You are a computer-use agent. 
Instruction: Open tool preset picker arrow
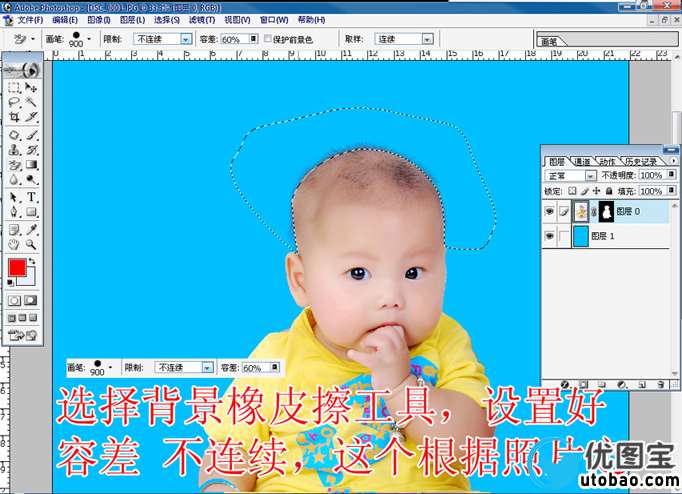[x=33, y=39]
